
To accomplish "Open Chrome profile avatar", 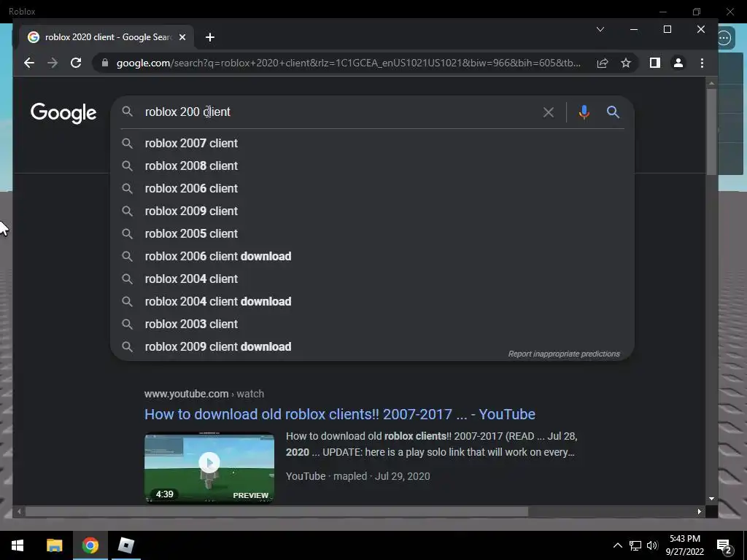I will click(678, 63).
